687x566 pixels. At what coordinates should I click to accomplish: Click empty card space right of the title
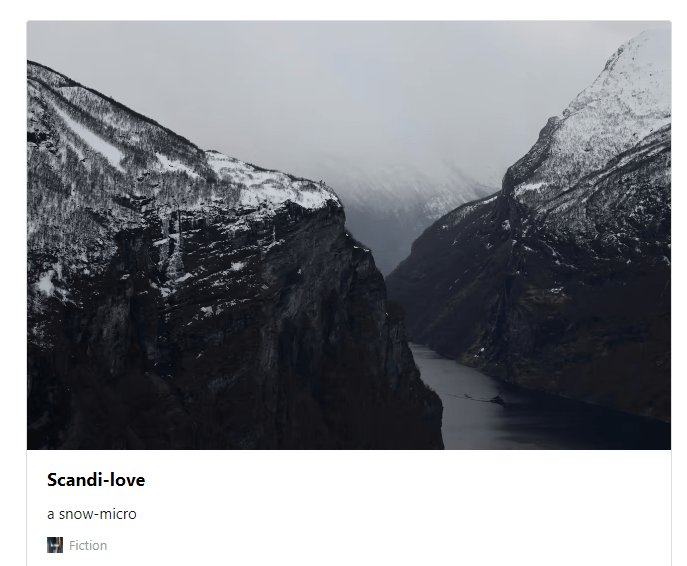coord(394,480)
